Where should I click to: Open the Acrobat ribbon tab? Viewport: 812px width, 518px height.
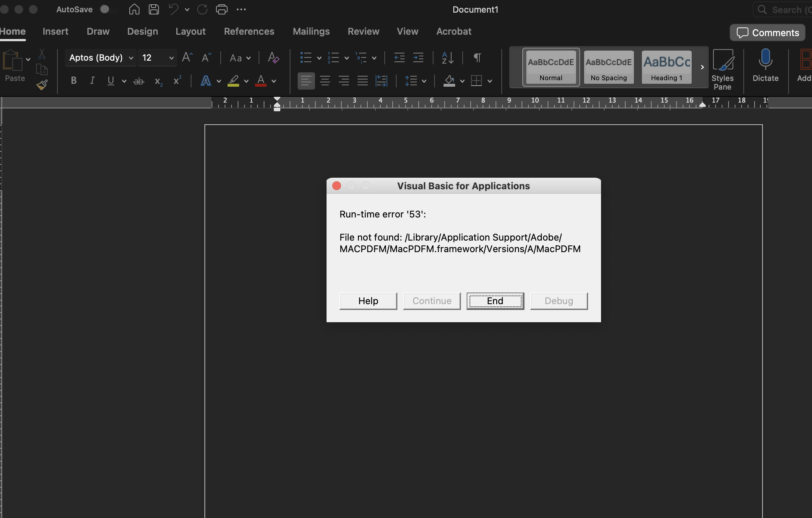454,31
